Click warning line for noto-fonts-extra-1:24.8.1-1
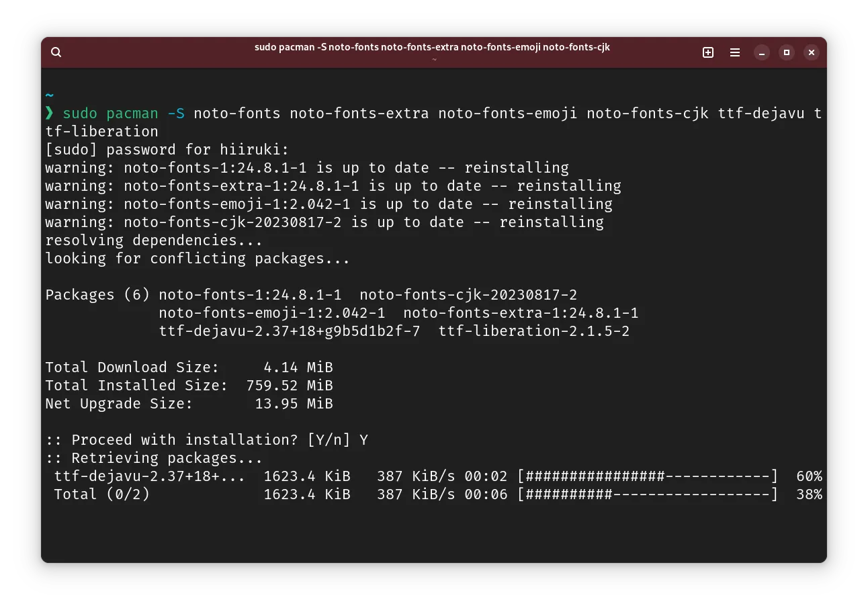The height and width of the screenshot is (608, 868). click(x=333, y=185)
